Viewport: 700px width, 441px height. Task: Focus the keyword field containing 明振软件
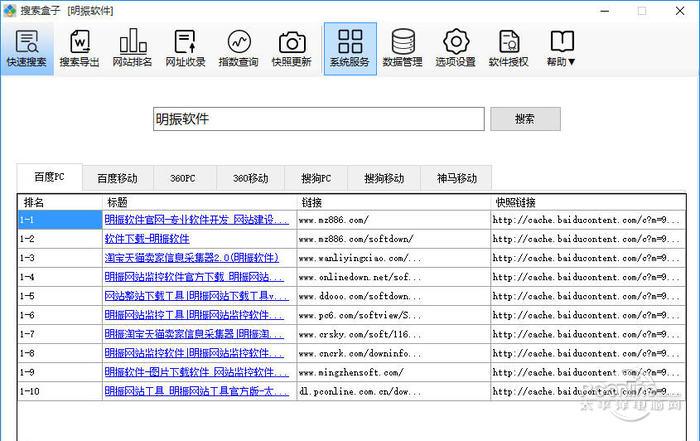pos(318,119)
